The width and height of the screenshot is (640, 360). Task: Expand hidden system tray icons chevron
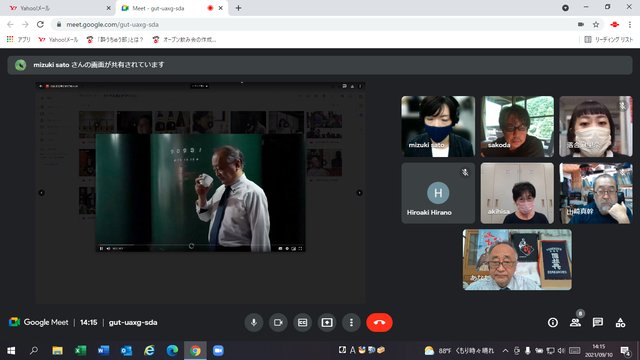pos(505,351)
